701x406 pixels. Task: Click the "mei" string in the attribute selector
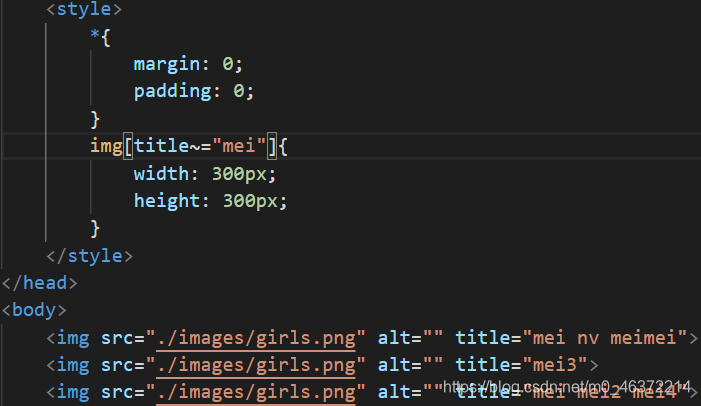click(239, 146)
